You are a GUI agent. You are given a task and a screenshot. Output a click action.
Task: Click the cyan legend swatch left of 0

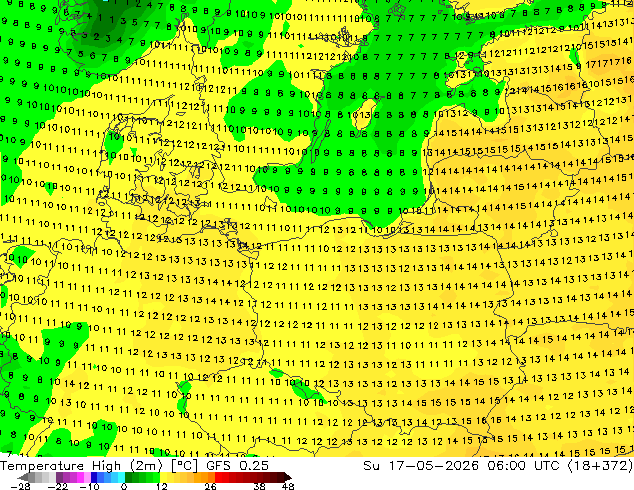click(121, 477)
